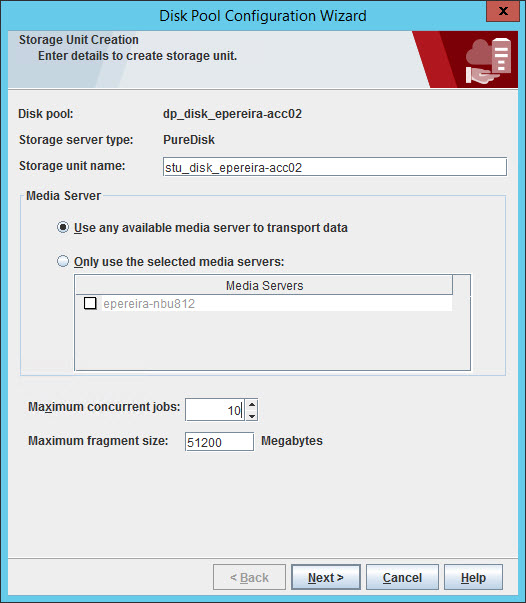The image size is (526, 603).
Task: Click the Next button
Action: click(x=326, y=577)
